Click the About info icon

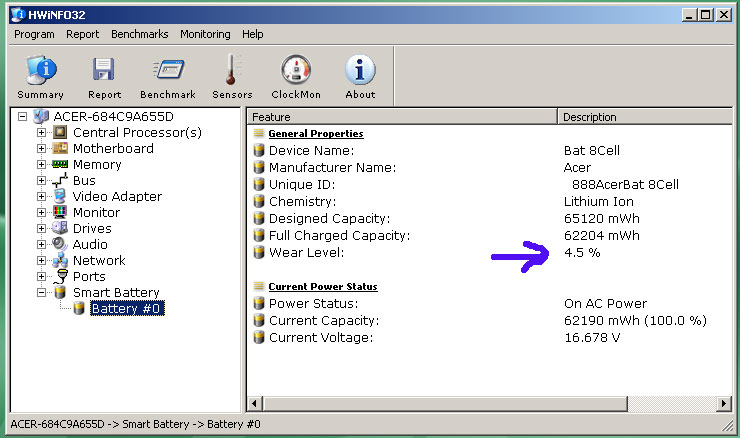coord(360,70)
